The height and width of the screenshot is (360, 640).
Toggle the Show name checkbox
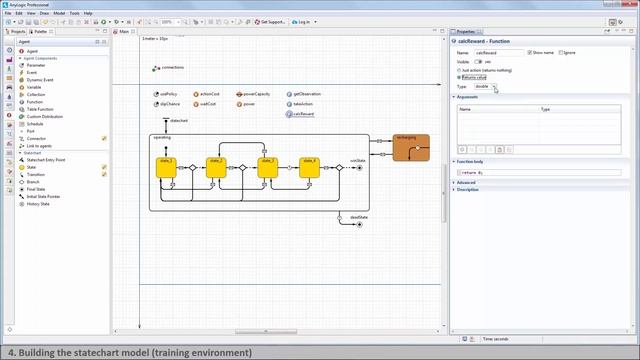point(530,53)
